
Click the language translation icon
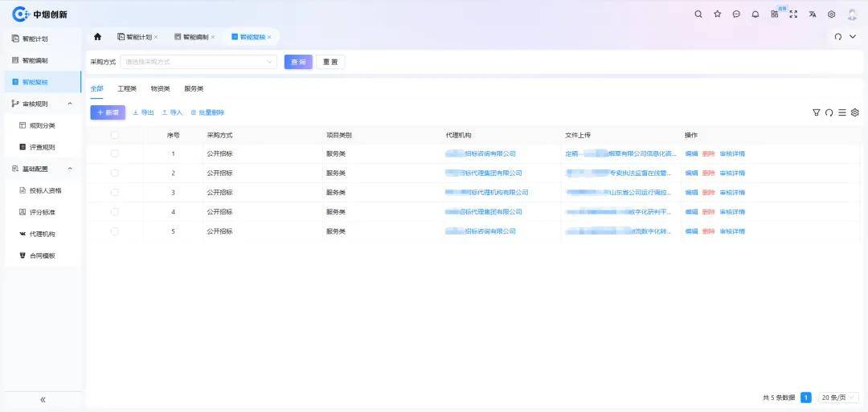pyautogui.click(x=813, y=14)
